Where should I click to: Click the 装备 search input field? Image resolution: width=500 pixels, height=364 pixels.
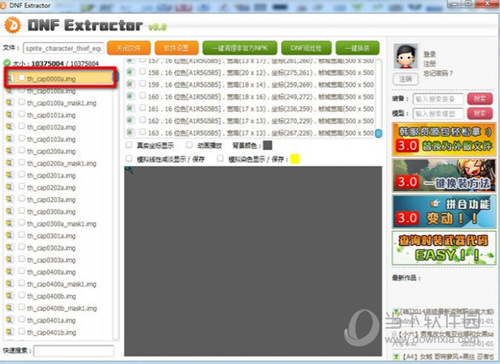(x=438, y=99)
